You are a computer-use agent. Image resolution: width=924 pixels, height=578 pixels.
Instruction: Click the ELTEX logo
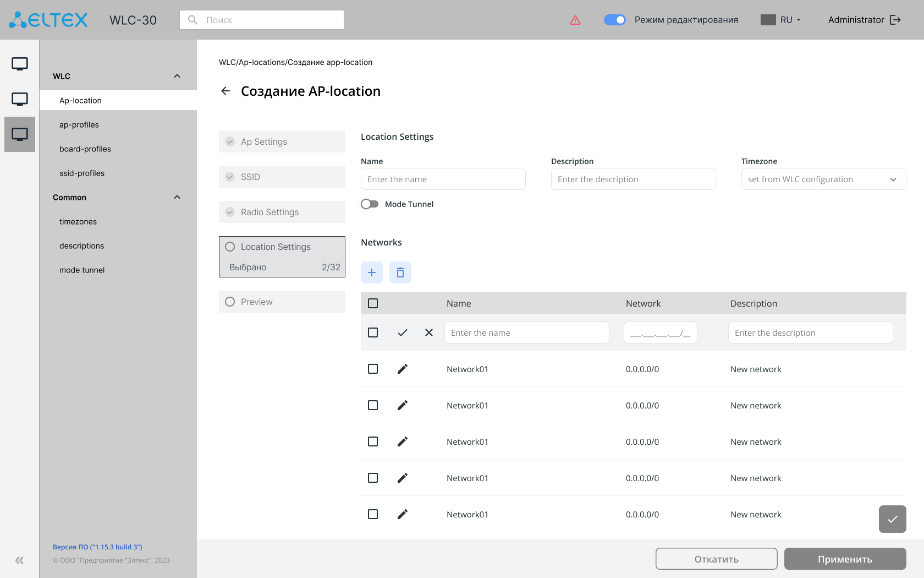point(48,20)
